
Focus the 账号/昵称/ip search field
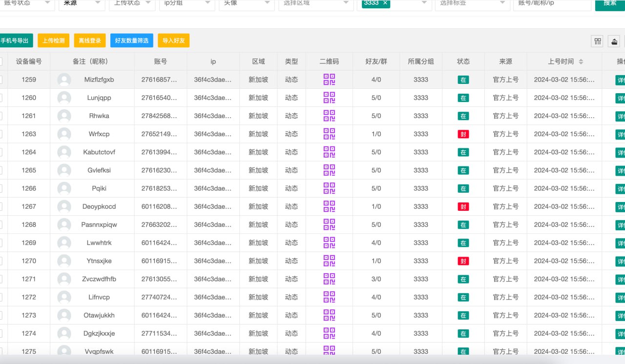552,4
